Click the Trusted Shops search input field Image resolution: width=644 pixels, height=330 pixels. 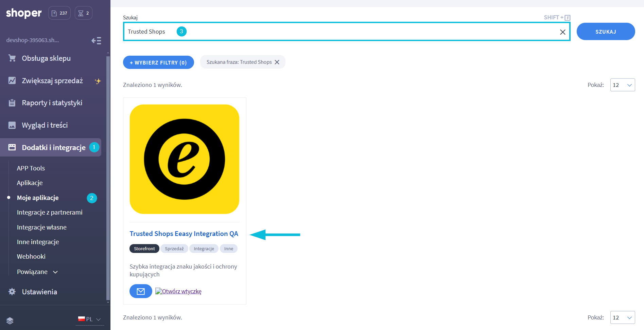pyautogui.click(x=340, y=32)
